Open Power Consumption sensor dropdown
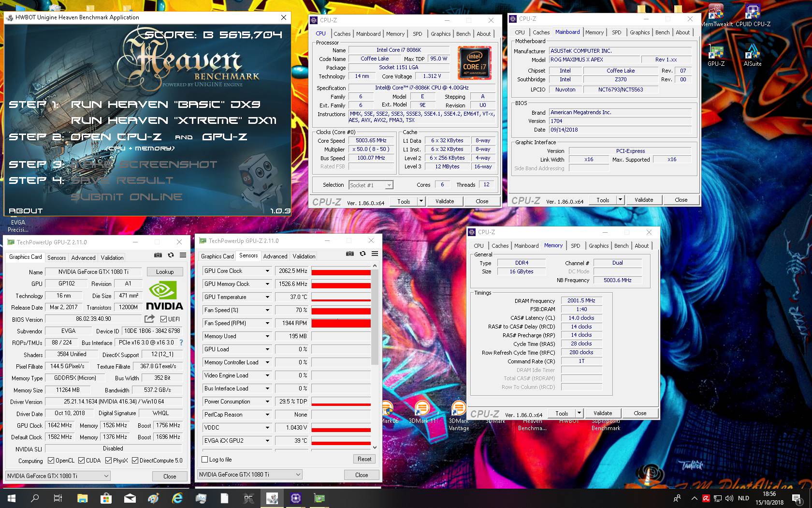This screenshot has width=812, height=508. 267,402
